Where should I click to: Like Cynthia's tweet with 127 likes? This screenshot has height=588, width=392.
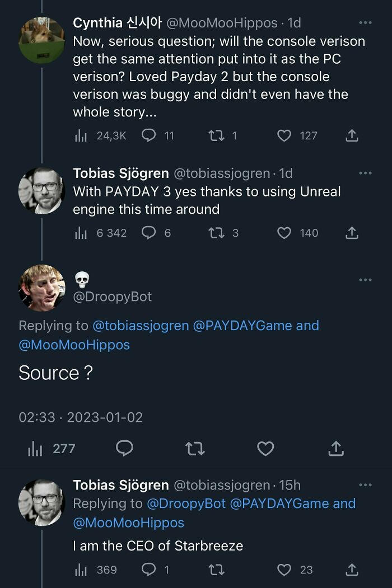click(284, 135)
